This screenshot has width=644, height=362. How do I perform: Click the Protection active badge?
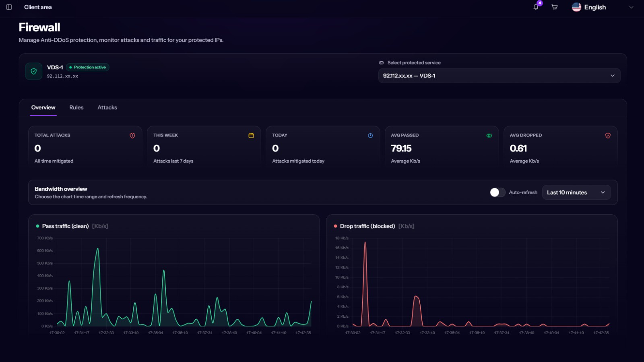pos(88,67)
